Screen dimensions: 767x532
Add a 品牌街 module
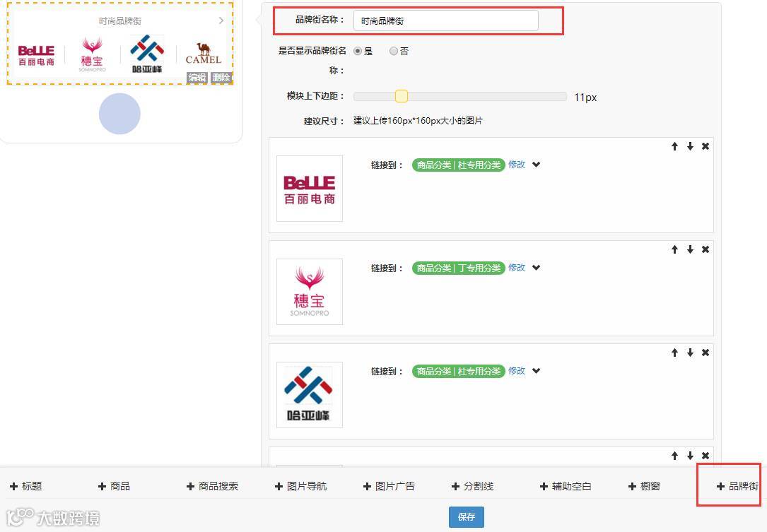click(737, 487)
